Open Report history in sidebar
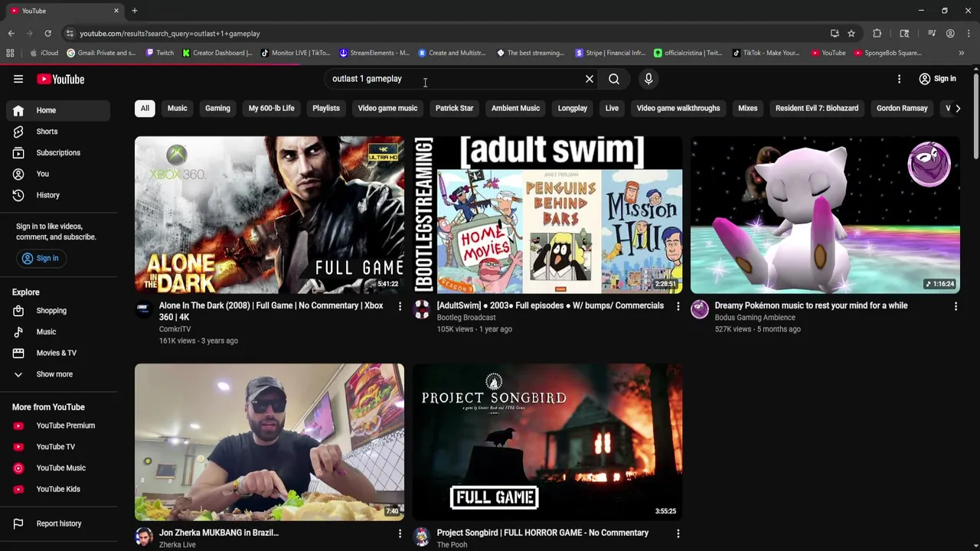This screenshot has height=551, width=980. coord(58,523)
